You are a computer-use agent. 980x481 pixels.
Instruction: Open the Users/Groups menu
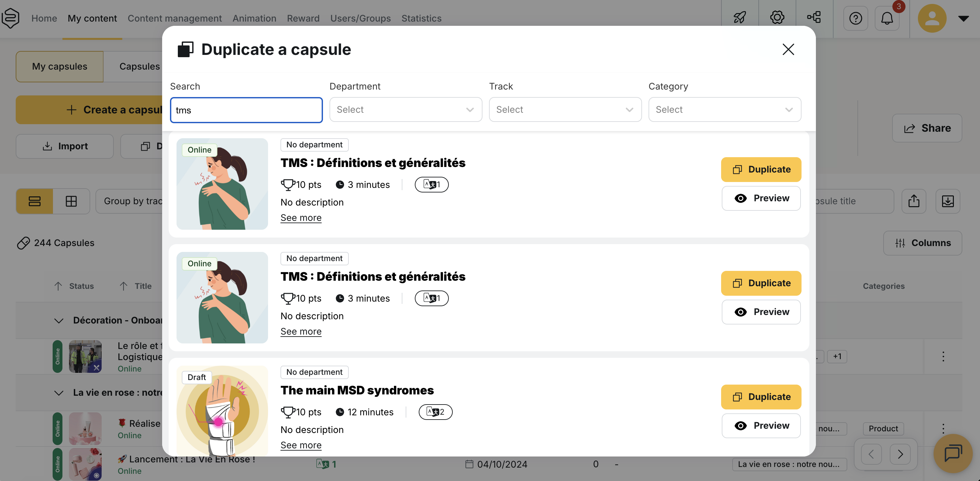coord(360,18)
